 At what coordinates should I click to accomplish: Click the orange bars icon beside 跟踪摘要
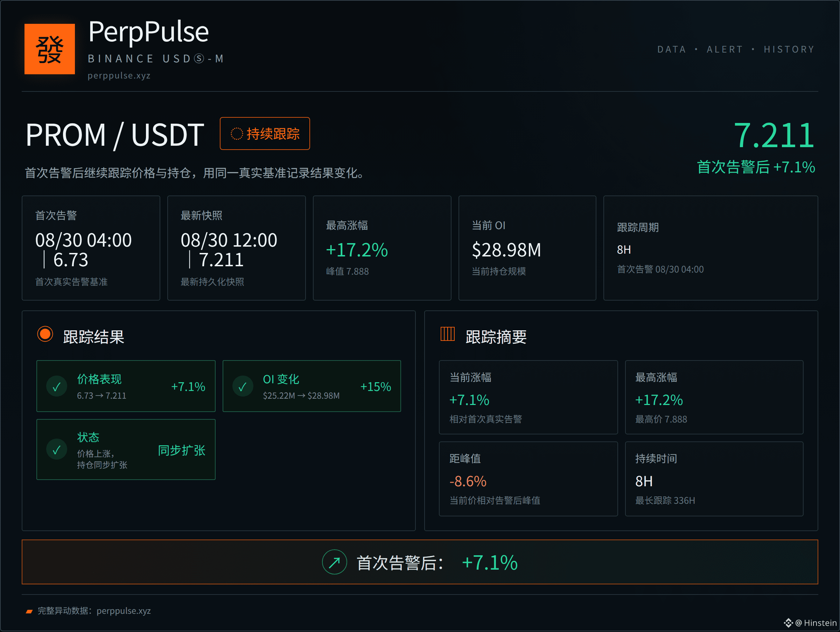[447, 334]
